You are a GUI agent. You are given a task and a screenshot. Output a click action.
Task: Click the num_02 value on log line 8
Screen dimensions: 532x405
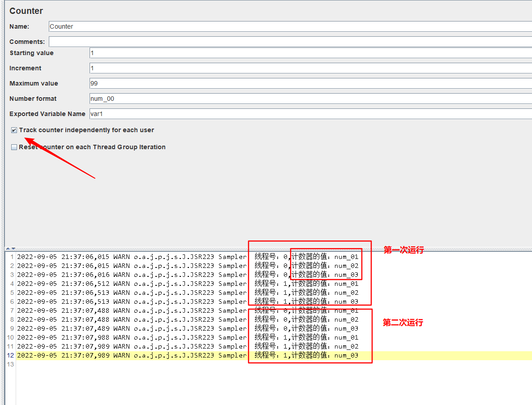346,319
